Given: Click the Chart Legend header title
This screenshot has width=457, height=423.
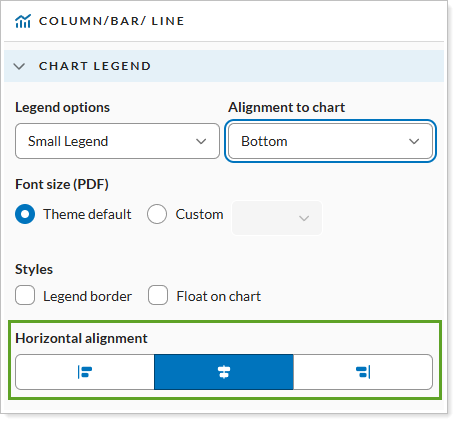Looking at the screenshot, I should click(95, 66).
